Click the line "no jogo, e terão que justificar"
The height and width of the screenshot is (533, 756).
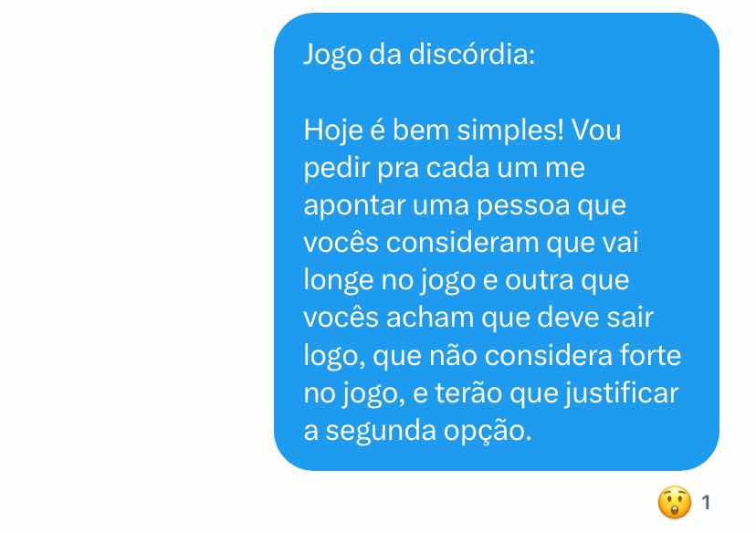pyautogui.click(x=491, y=393)
